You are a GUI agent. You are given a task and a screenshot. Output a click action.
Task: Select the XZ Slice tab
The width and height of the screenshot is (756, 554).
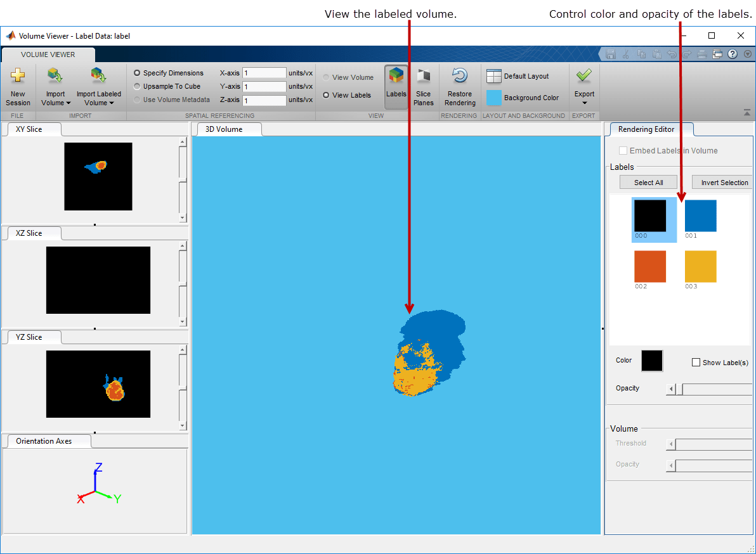tap(34, 233)
